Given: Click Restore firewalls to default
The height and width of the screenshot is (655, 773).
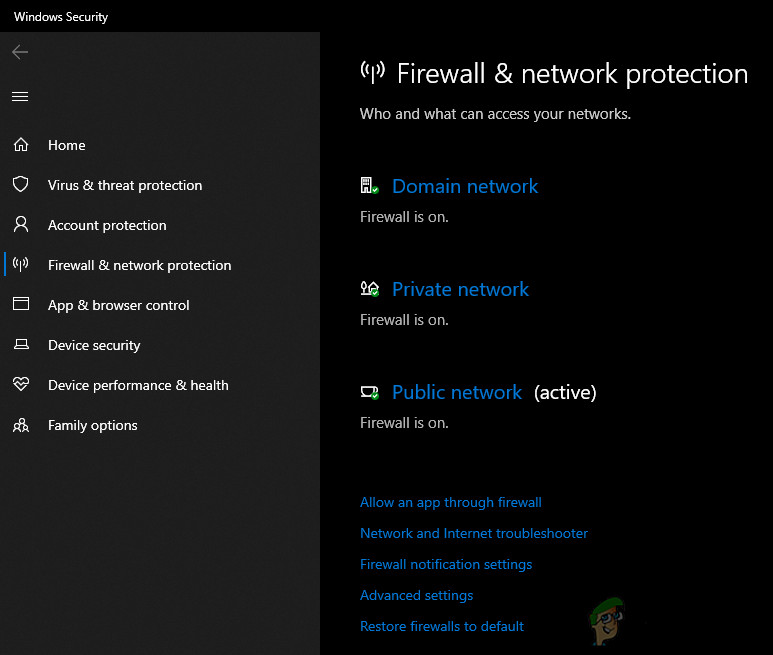Looking at the screenshot, I should pos(441,626).
